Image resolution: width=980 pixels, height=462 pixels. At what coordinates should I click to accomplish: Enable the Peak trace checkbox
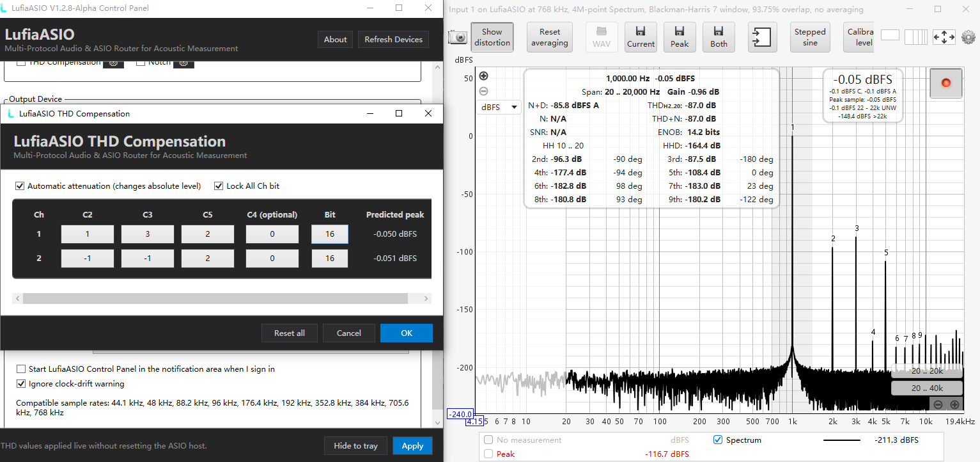488,454
